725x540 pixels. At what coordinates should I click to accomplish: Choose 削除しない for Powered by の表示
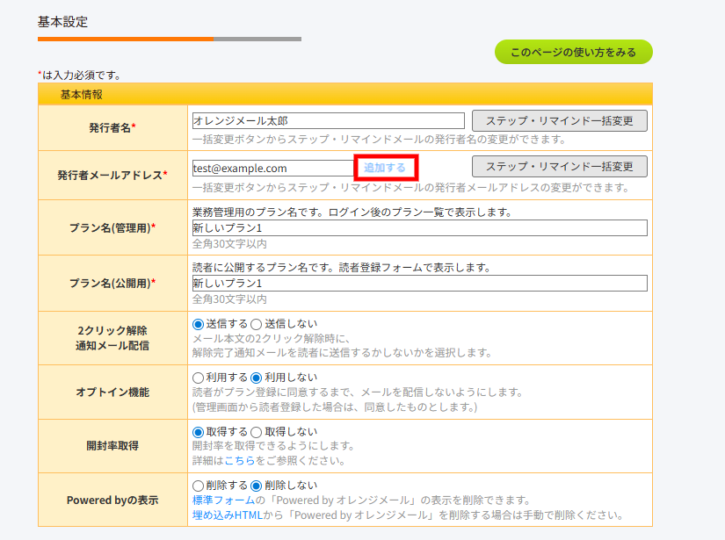click(x=256, y=485)
